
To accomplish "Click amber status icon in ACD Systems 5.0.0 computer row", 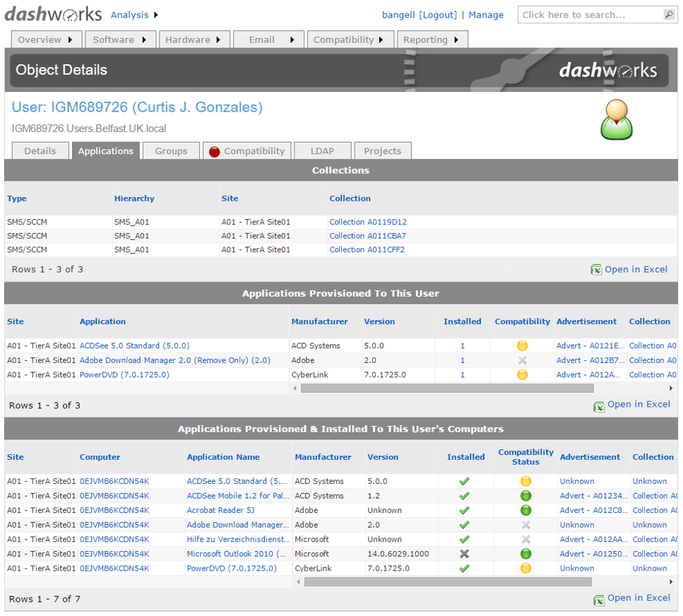I will pyautogui.click(x=525, y=481).
